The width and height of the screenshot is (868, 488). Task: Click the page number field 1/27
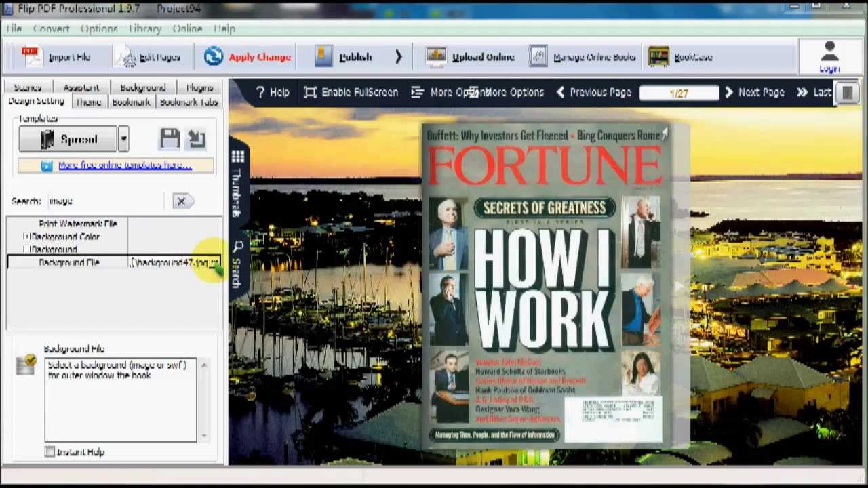[x=679, y=93]
